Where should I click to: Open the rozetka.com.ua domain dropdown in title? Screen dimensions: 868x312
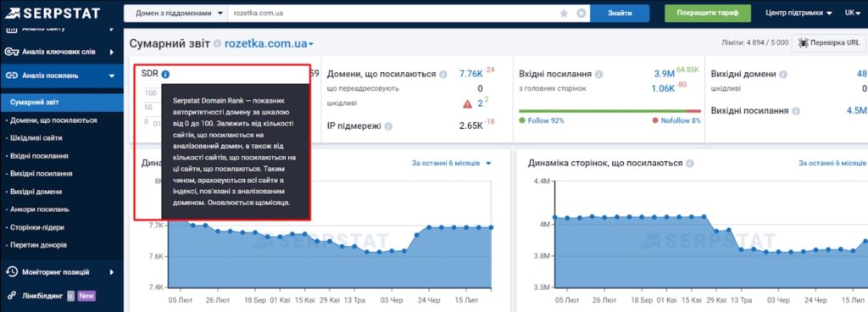coord(269,44)
